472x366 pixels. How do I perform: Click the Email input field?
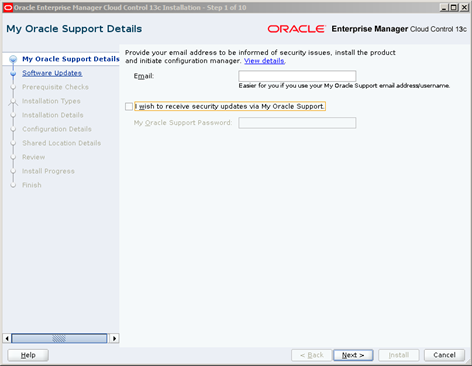coord(297,76)
